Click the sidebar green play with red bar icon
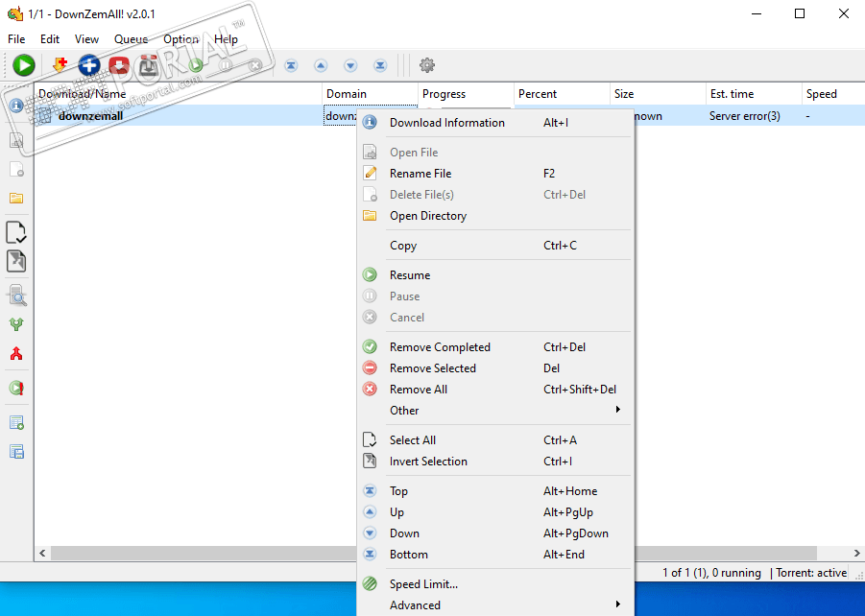Image resolution: width=865 pixels, height=616 pixels. tap(16, 388)
